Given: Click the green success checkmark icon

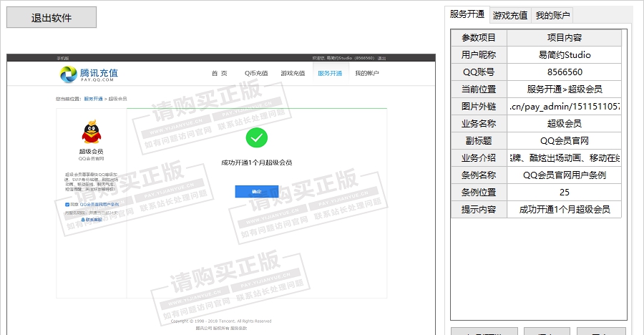Looking at the screenshot, I should click(257, 137).
